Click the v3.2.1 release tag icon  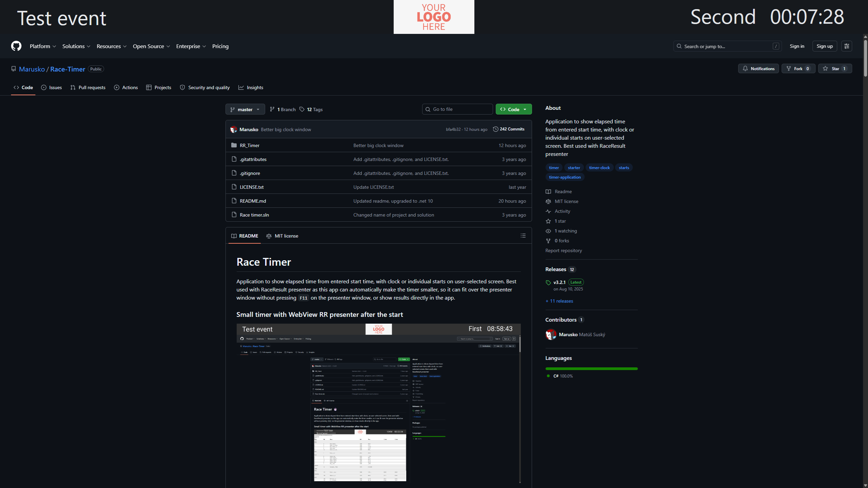pos(548,283)
